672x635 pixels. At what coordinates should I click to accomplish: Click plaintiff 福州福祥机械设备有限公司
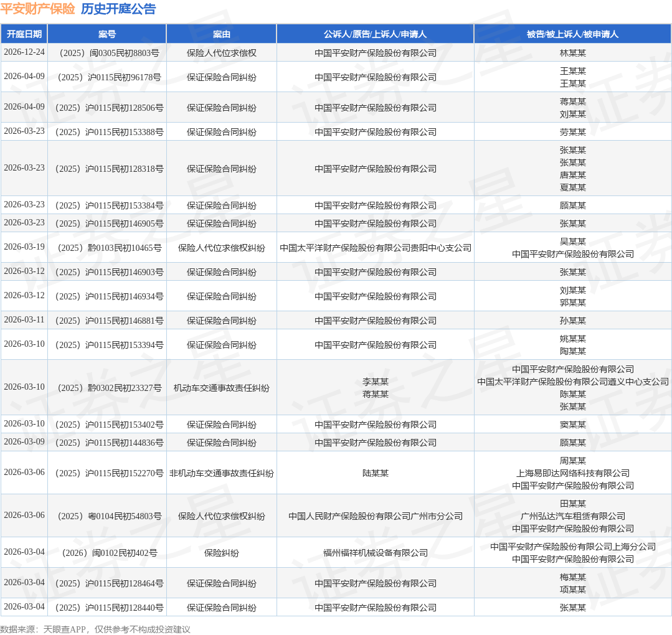376,553
